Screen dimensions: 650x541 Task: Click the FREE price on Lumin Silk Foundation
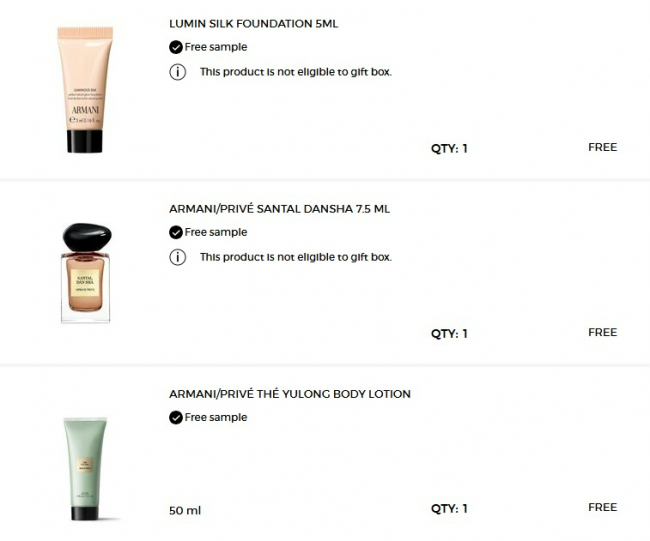click(x=603, y=147)
